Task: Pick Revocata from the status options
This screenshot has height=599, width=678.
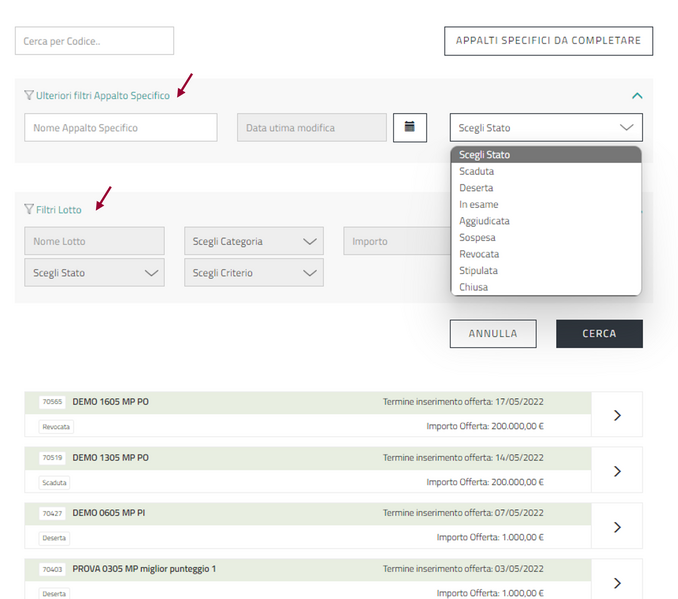Action: (479, 254)
